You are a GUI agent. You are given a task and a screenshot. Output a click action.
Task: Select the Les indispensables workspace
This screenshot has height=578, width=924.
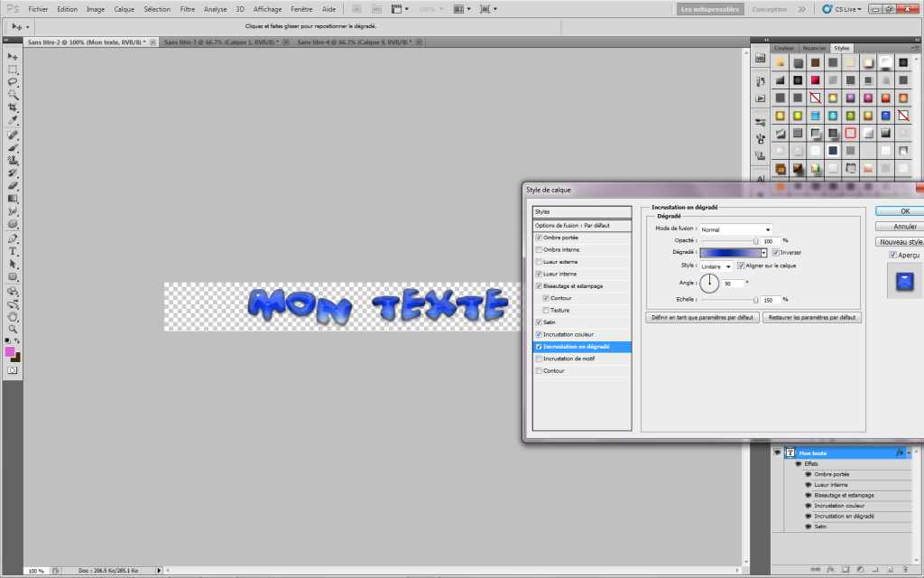710,9
